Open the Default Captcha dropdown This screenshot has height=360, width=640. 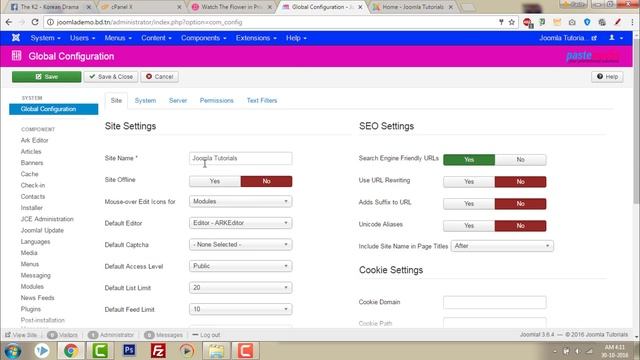click(x=240, y=244)
